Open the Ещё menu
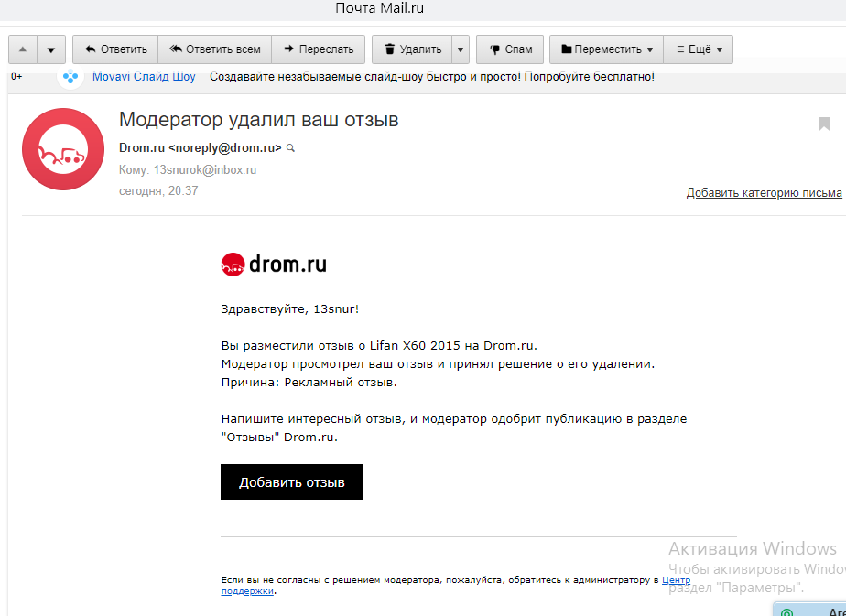Viewport: 846px width, 616px height. 699,49
